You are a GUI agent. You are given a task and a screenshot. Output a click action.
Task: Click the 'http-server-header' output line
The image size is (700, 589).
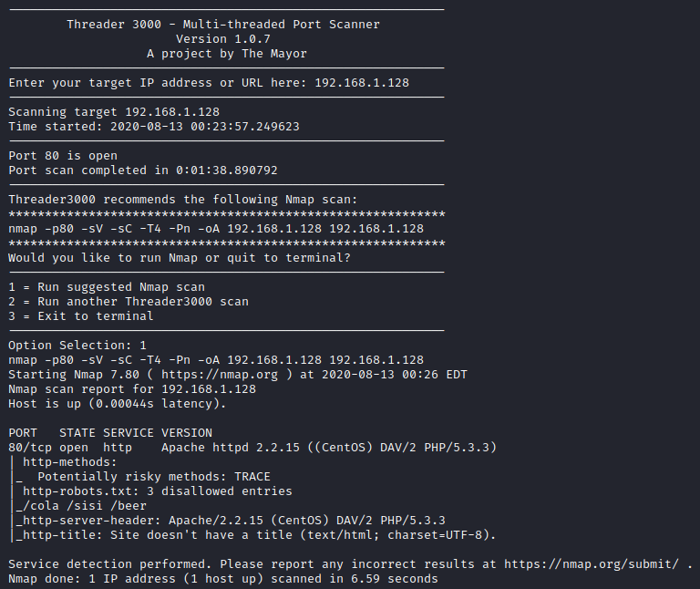pyautogui.click(x=231, y=521)
